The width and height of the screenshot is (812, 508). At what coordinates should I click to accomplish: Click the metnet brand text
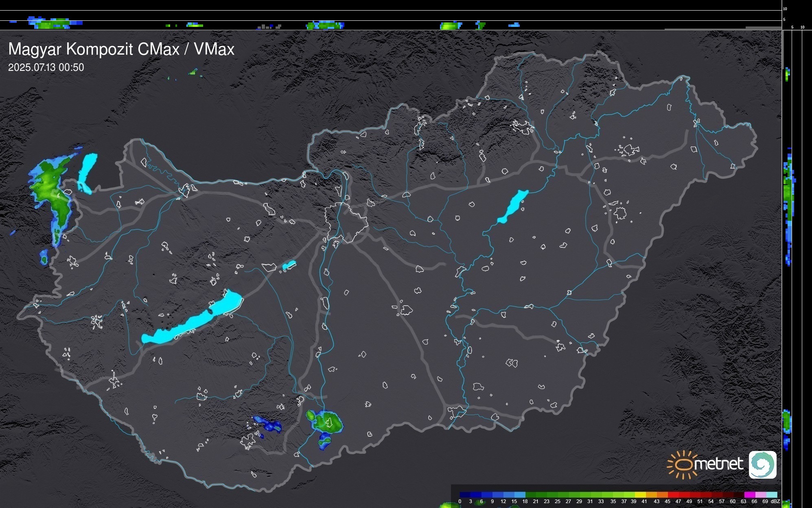click(x=718, y=464)
